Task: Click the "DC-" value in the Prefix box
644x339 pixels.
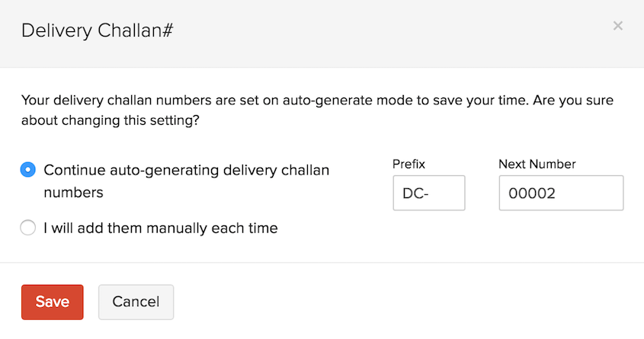Action: (x=415, y=193)
